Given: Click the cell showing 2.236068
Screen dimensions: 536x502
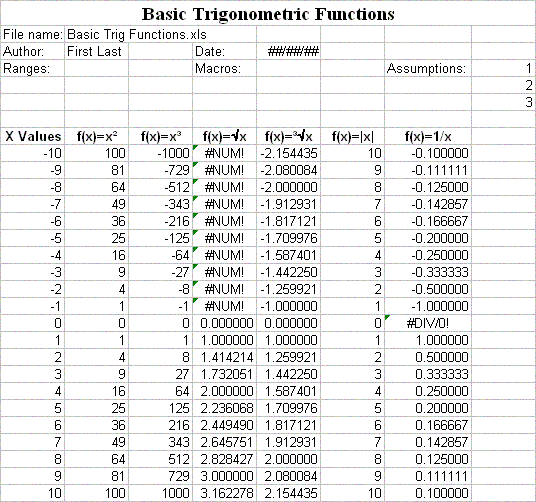Looking at the screenshot, I should [x=225, y=408].
